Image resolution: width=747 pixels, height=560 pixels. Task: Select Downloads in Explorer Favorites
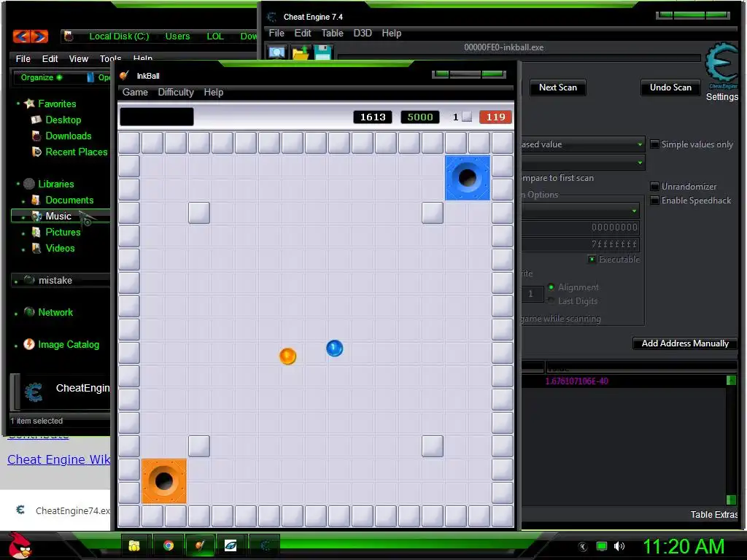coord(68,136)
